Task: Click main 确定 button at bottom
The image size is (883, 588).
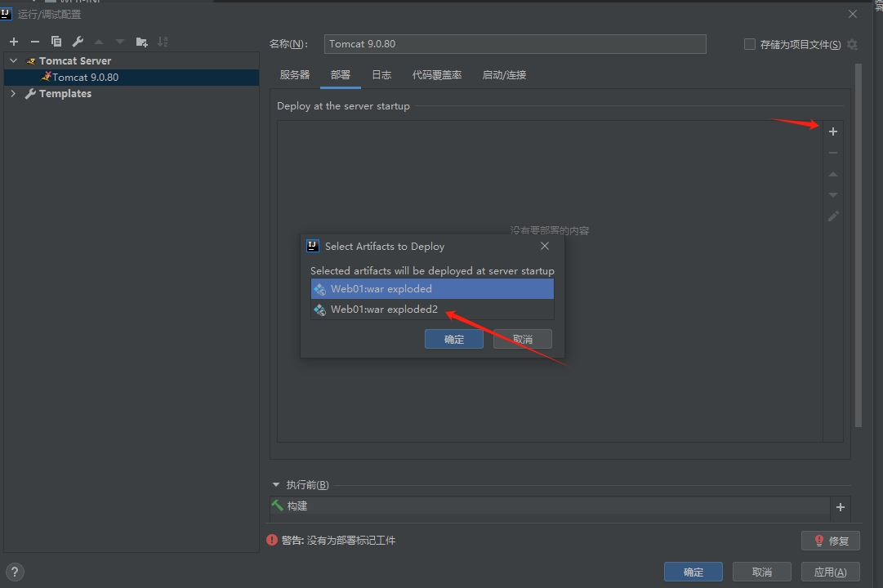Action: (693, 572)
